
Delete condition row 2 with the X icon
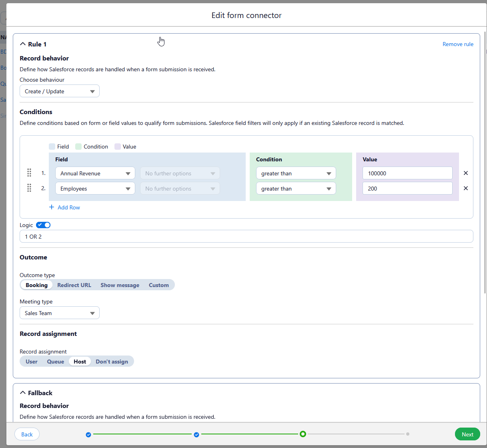[x=466, y=188]
